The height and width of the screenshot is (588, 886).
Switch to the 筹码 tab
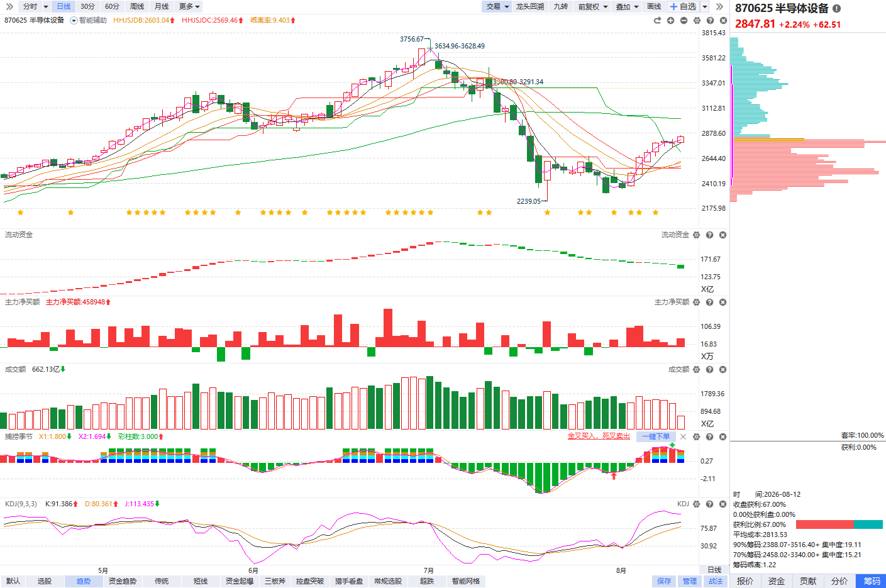click(x=871, y=581)
